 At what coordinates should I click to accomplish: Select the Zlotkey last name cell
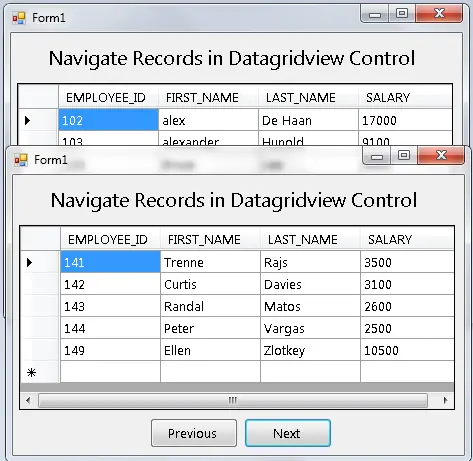[310, 350]
